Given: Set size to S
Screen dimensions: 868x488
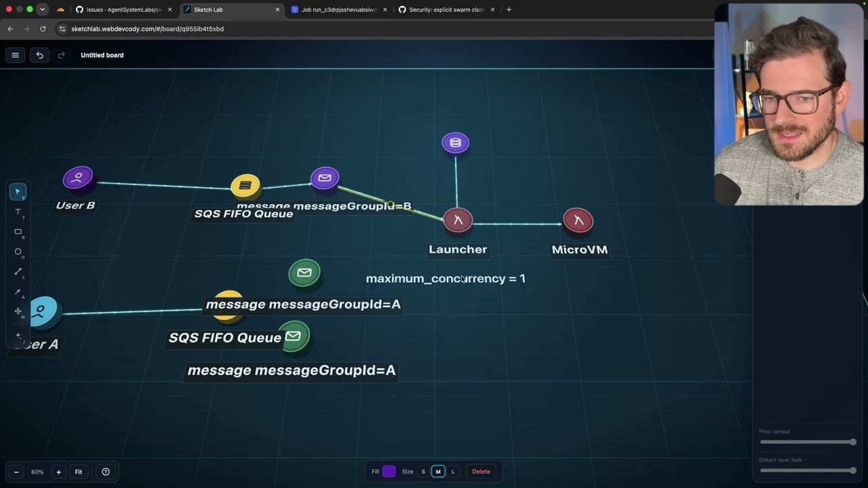Looking at the screenshot, I should pyautogui.click(x=423, y=472).
